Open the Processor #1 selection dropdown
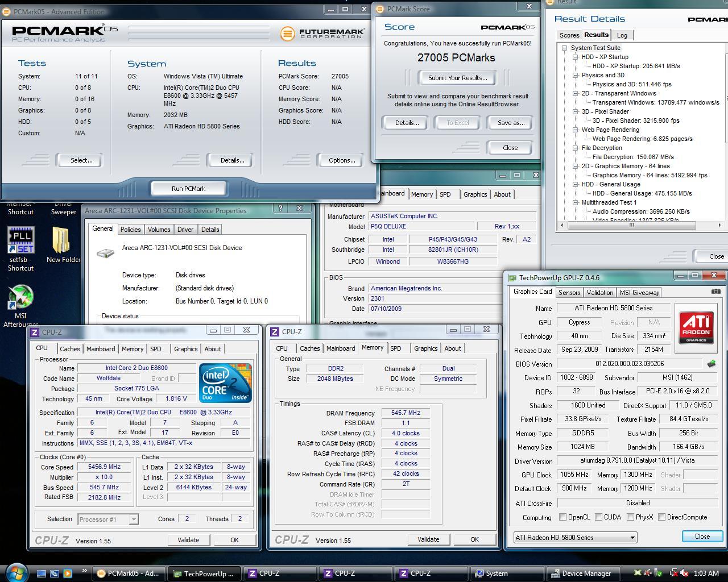This screenshot has height=582, width=728. pyautogui.click(x=107, y=519)
